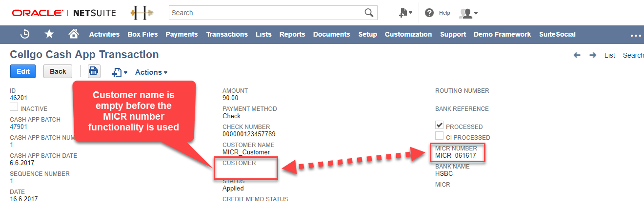Open the Transactions menu

pyautogui.click(x=227, y=34)
